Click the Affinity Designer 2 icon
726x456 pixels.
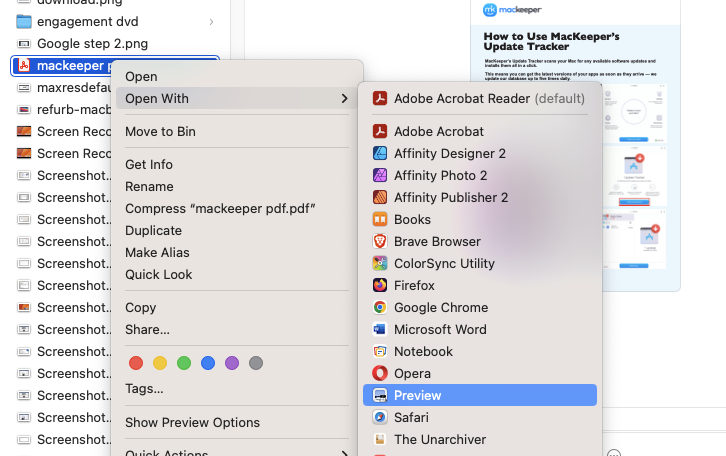pos(380,153)
